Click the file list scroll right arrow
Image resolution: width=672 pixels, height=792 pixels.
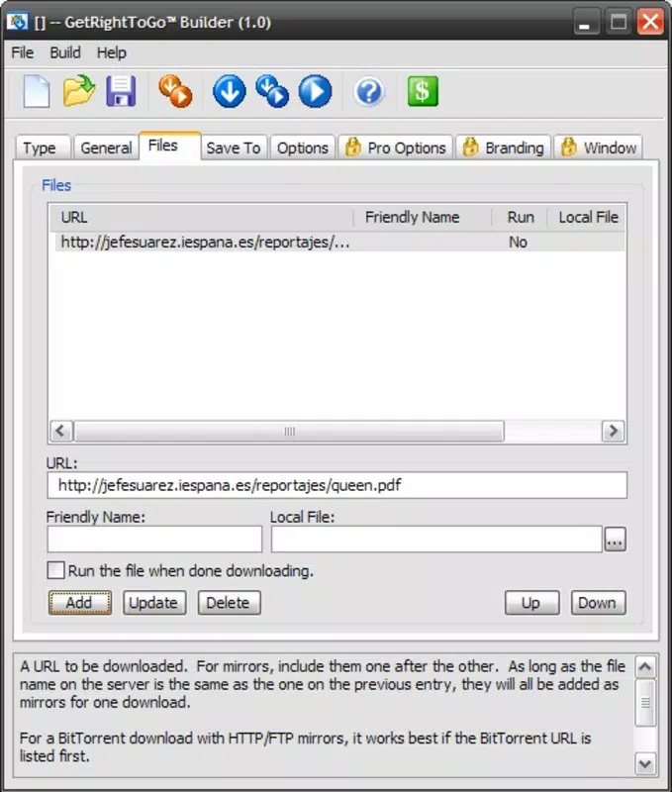point(613,432)
